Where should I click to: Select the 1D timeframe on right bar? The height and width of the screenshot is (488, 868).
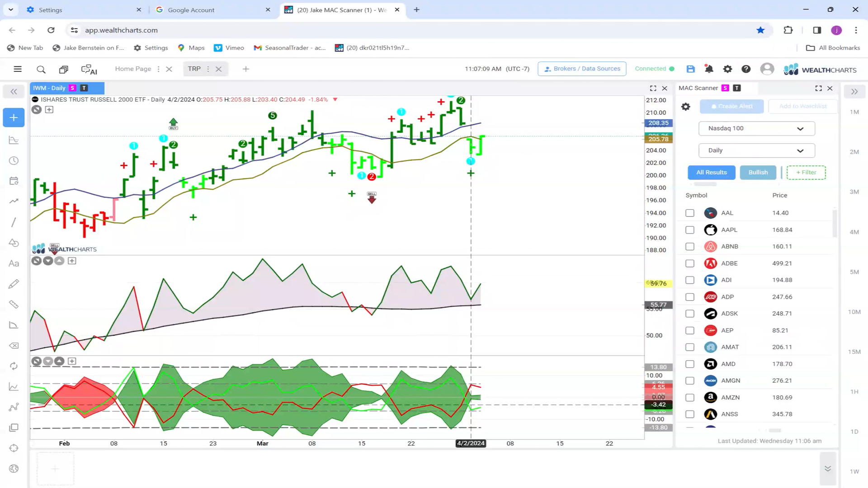[854, 432]
